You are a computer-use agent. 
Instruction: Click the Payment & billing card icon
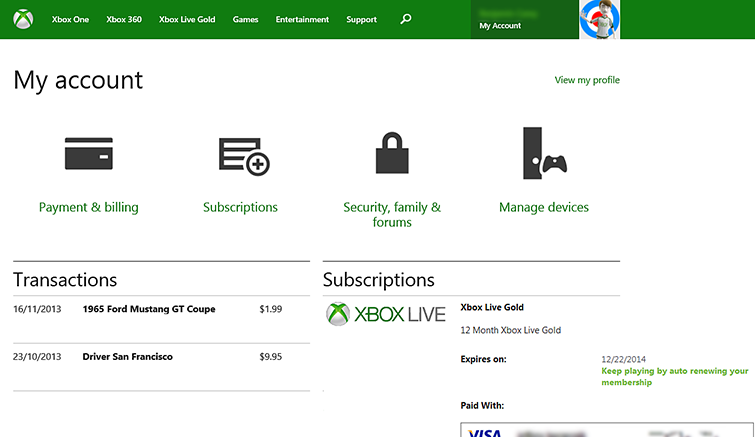coord(89,154)
